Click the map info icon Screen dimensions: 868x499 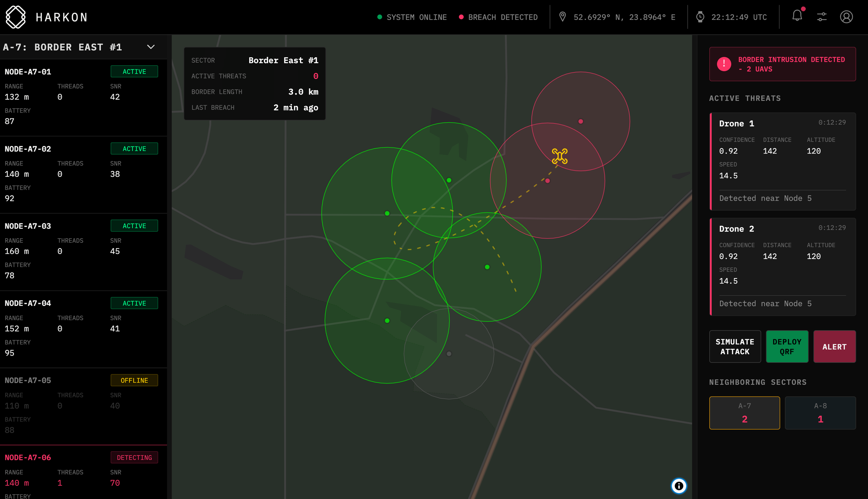point(679,486)
